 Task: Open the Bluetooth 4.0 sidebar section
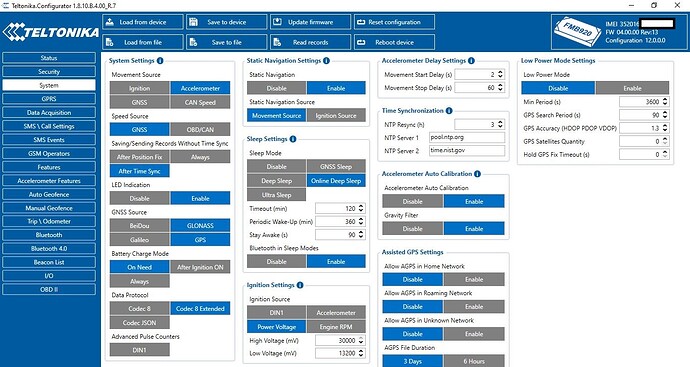tap(49, 249)
